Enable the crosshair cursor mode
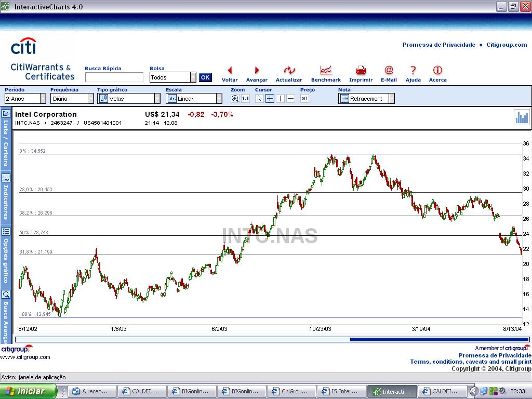The image size is (532, 399). [x=270, y=99]
